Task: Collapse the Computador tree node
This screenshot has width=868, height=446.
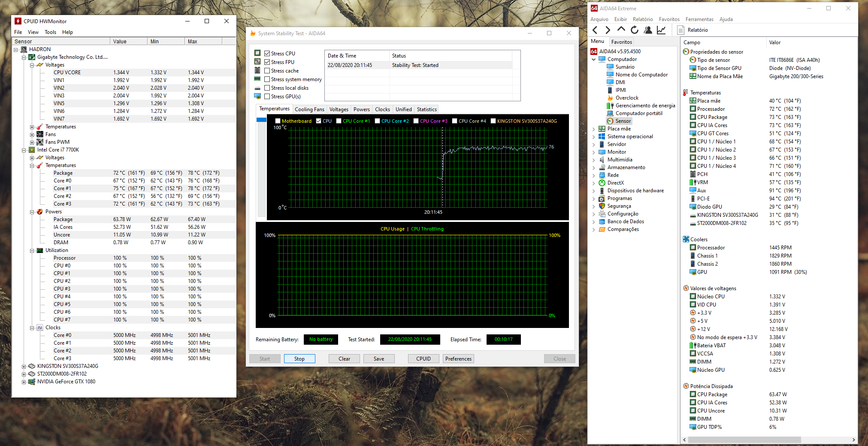Action: (594, 59)
